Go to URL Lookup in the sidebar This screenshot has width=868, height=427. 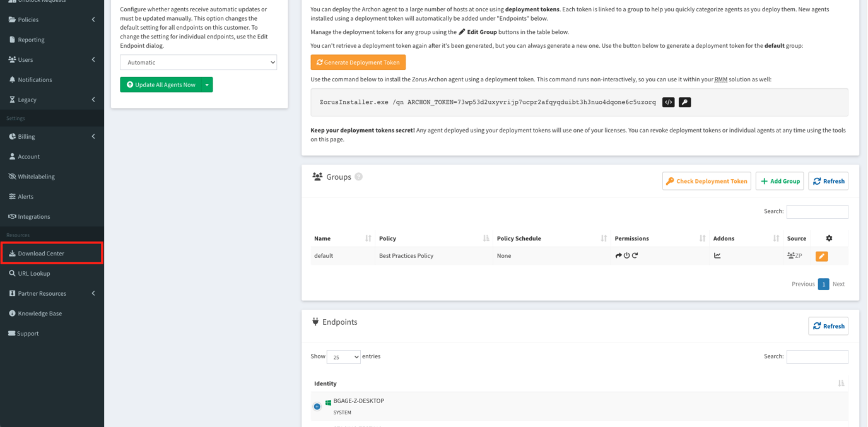click(x=34, y=274)
